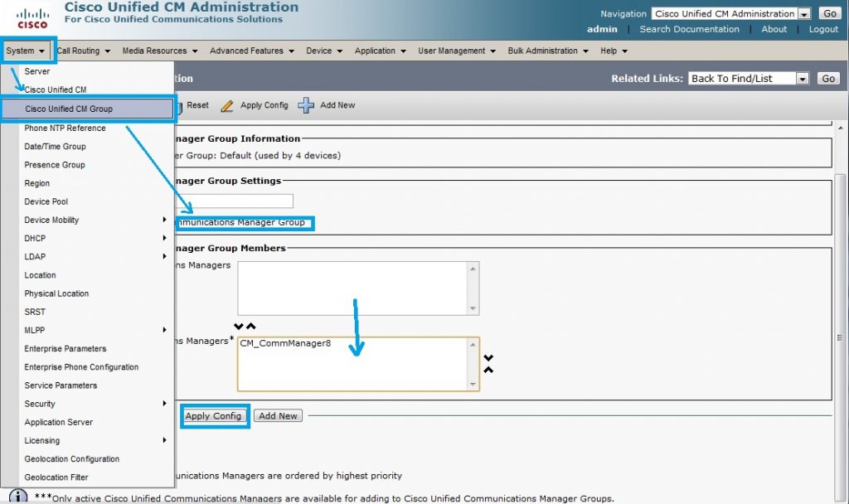Select CM_CommManager8 in selected managers list
Viewport: 849px width, 504px height.
click(x=285, y=343)
